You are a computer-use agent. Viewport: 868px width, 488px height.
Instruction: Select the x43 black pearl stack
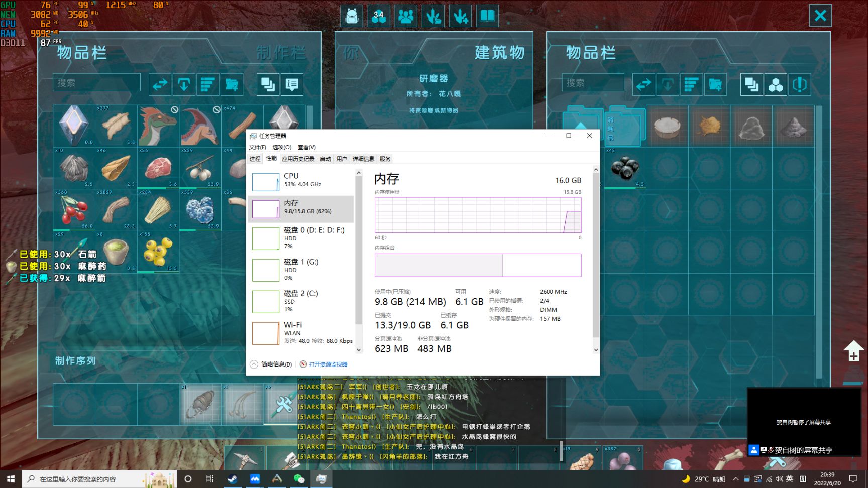[x=625, y=168]
